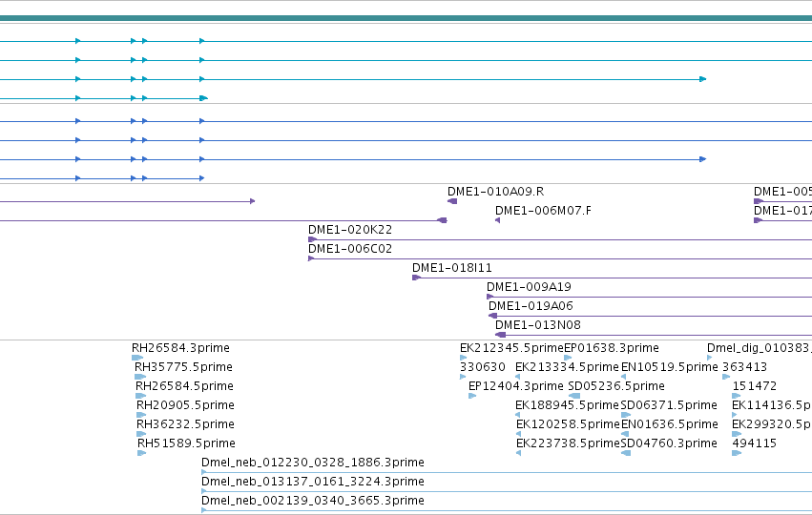The width and height of the screenshot is (812, 515).
Task: Click the glyph under 363413
Action: (x=726, y=377)
